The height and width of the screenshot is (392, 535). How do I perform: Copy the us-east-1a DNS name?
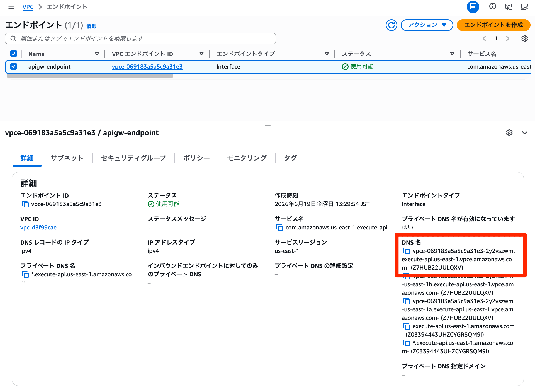[407, 301]
